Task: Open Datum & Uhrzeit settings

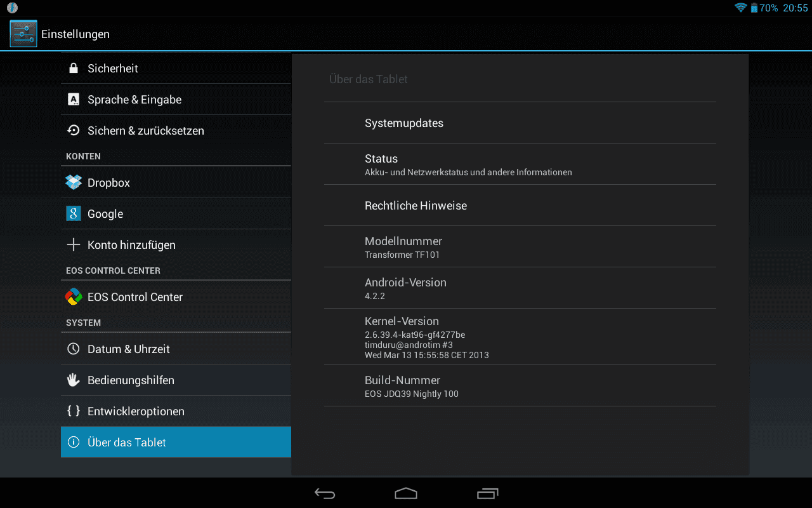Action: coord(176,349)
